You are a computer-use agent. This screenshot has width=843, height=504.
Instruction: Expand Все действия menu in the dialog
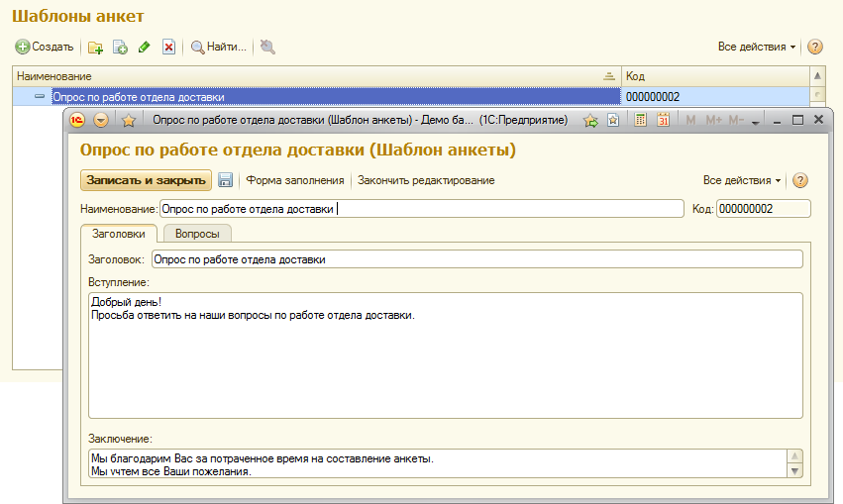pos(741,180)
